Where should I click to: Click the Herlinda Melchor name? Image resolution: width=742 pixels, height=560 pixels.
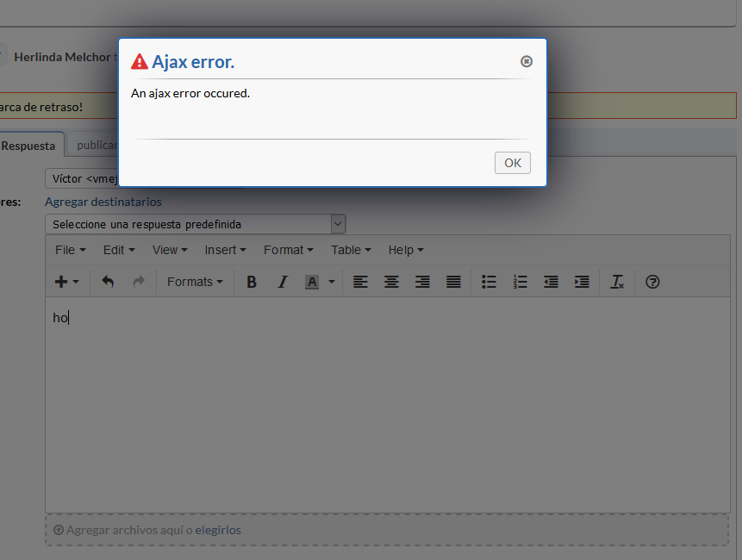coord(62,57)
